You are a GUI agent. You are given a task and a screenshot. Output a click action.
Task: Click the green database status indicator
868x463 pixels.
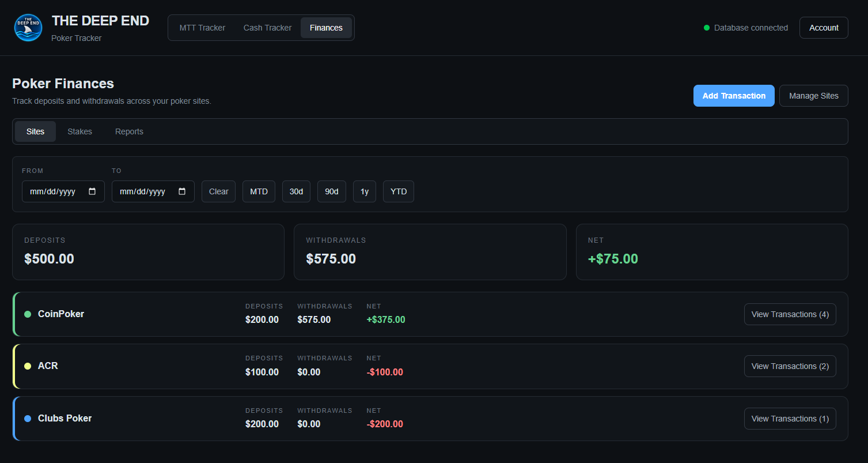pos(707,28)
